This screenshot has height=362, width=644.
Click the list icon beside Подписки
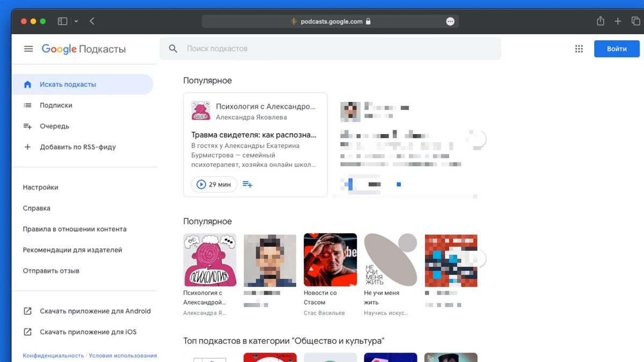(x=27, y=106)
